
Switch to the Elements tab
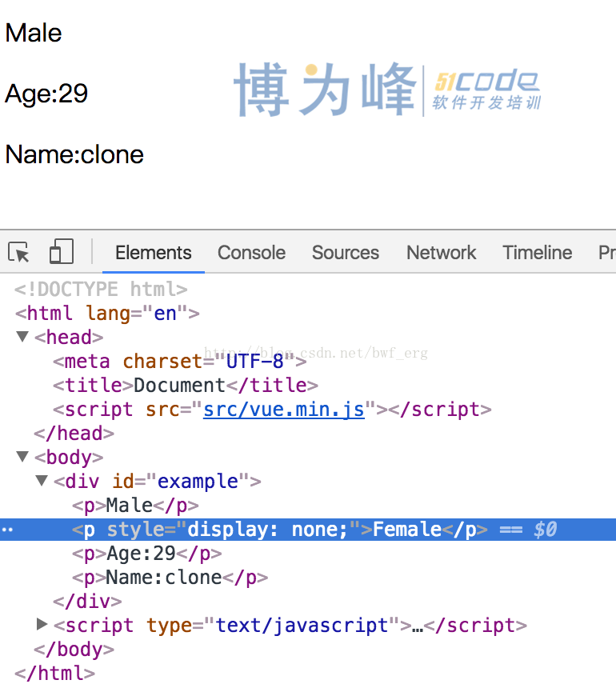click(153, 253)
